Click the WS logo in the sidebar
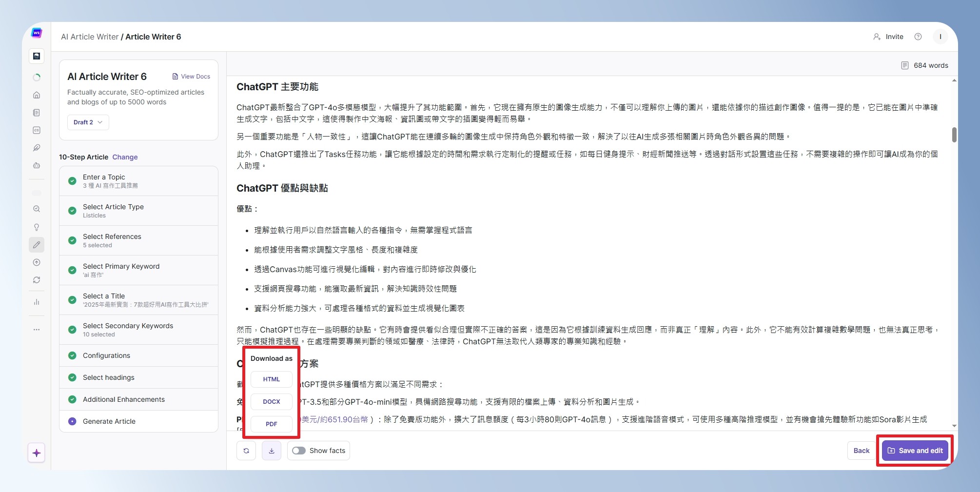 tap(37, 33)
